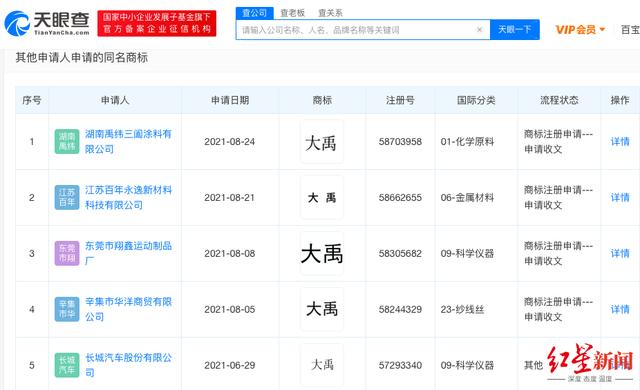Open the green 湖南禹纬 company badge icon

coord(67,141)
